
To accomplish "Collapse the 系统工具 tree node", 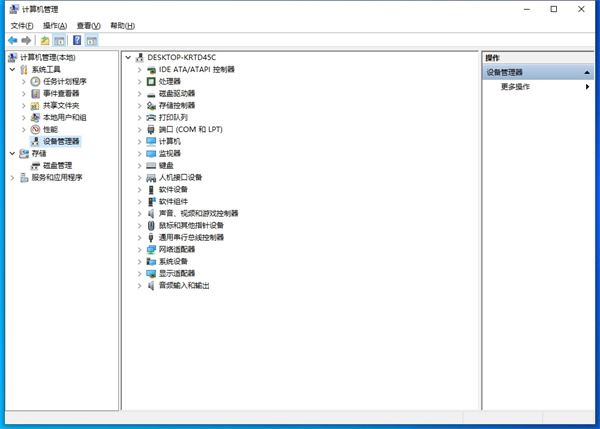I will pos(12,69).
